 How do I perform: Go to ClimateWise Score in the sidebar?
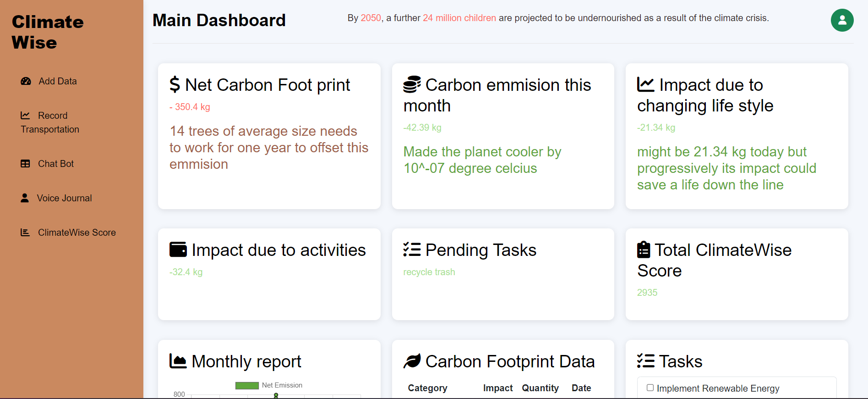pyautogui.click(x=77, y=233)
